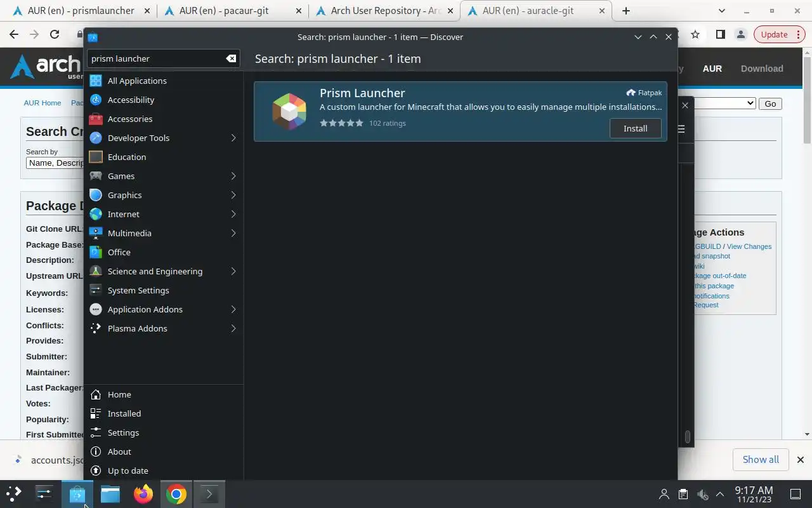The image size is (812, 508).
Task: Expand the Games subcategories arrow
Action: (233, 176)
